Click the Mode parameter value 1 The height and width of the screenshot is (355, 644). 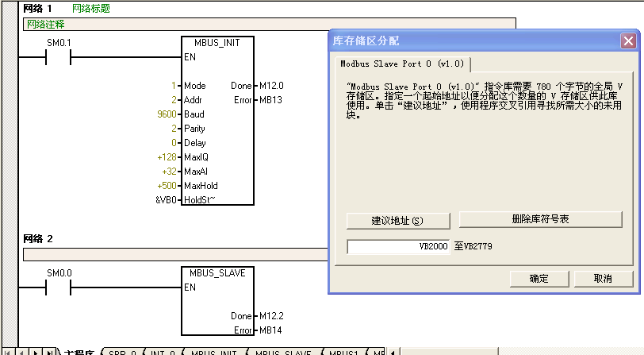pyautogui.click(x=174, y=86)
